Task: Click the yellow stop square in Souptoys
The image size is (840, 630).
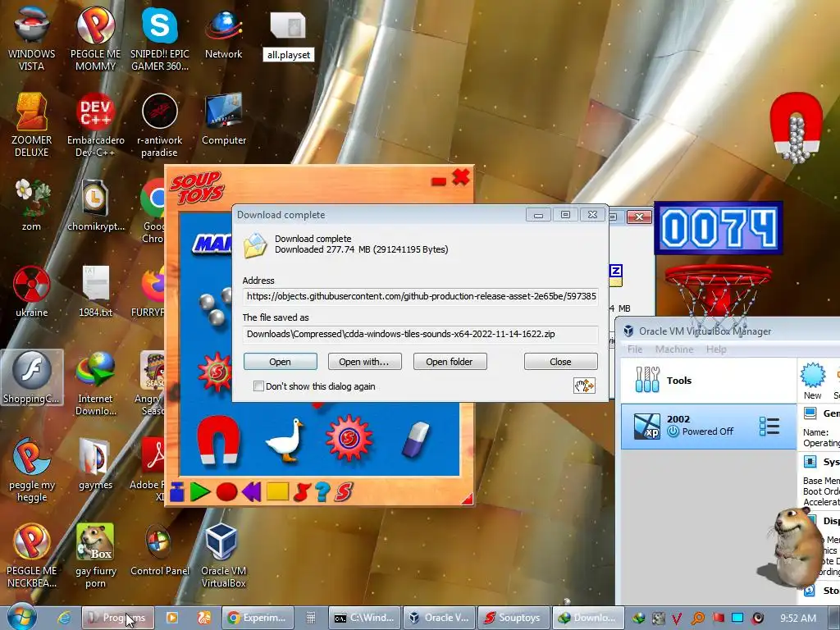Action: click(x=277, y=491)
